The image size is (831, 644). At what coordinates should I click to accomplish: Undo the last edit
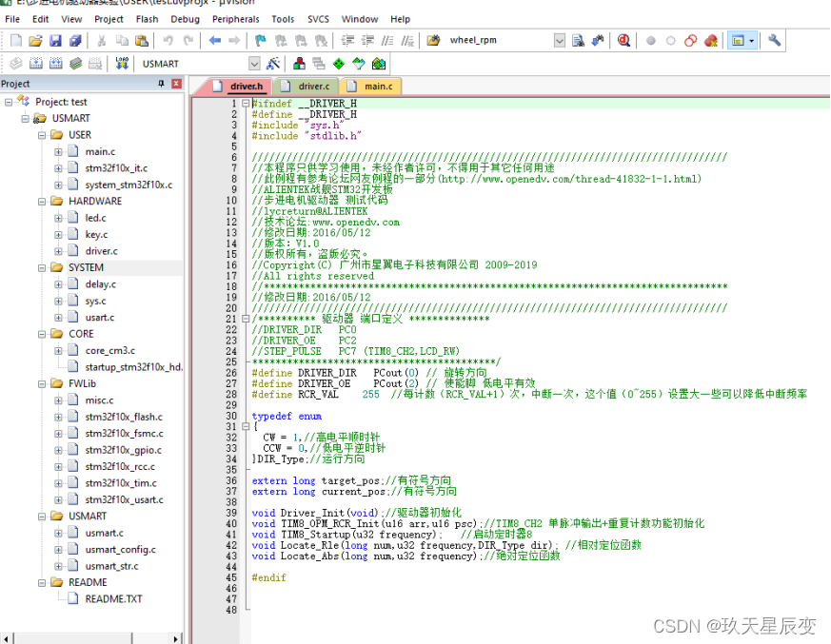tap(170, 40)
